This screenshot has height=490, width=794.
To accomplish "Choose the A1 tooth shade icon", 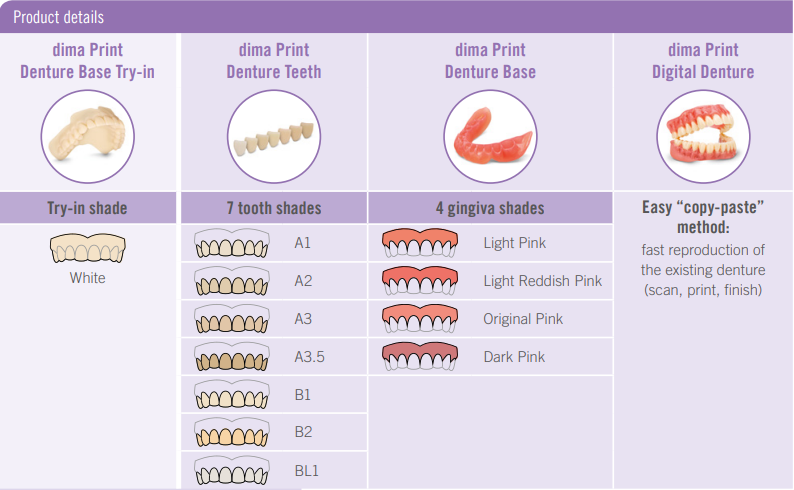I will [x=231, y=243].
